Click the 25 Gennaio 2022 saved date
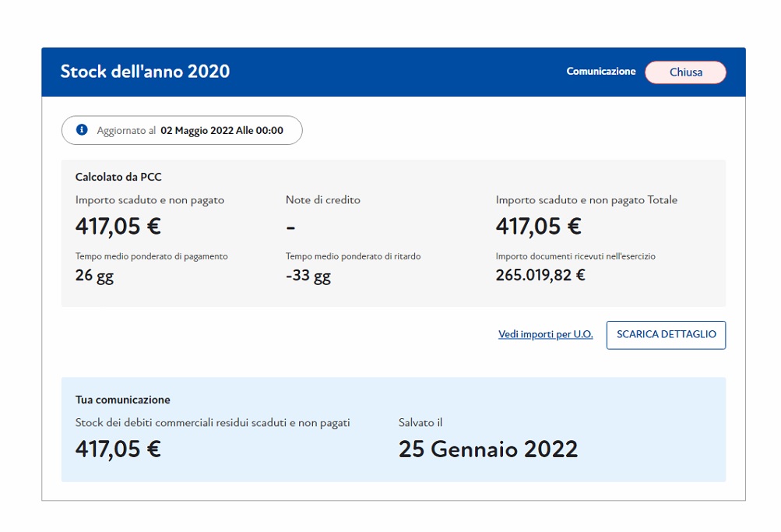Image resolution: width=781 pixels, height=532 pixels. [x=488, y=449]
